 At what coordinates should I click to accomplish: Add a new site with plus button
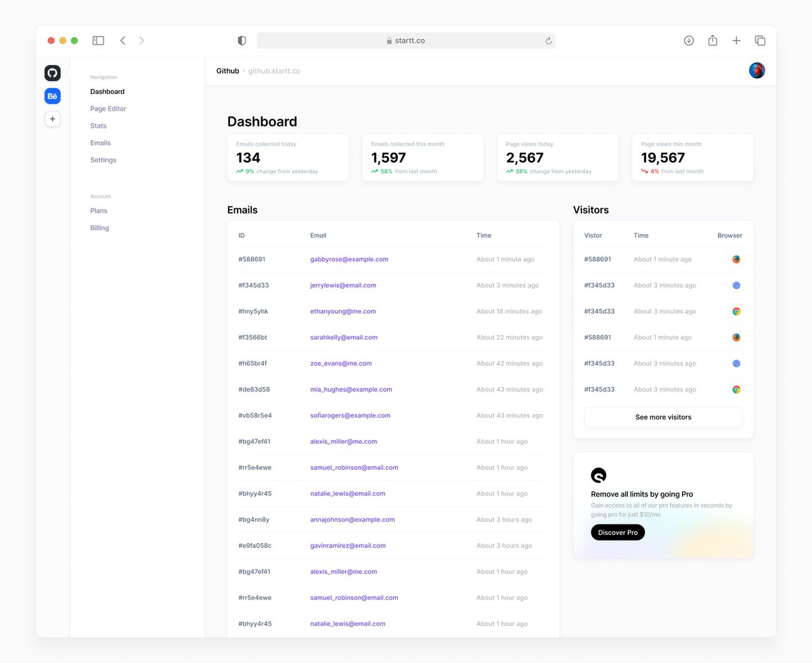coord(53,119)
